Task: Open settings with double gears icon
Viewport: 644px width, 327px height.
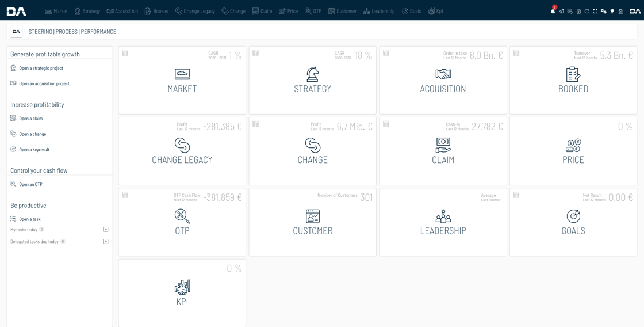Action: [603, 11]
